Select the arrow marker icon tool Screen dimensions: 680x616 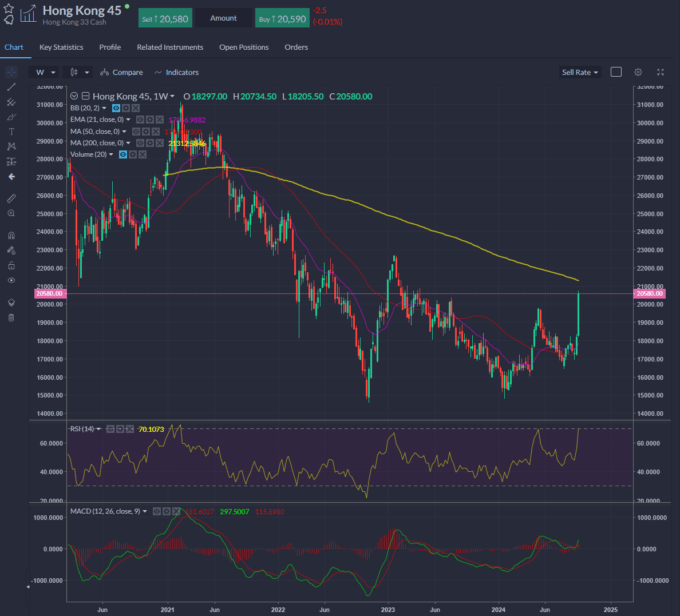(x=11, y=176)
